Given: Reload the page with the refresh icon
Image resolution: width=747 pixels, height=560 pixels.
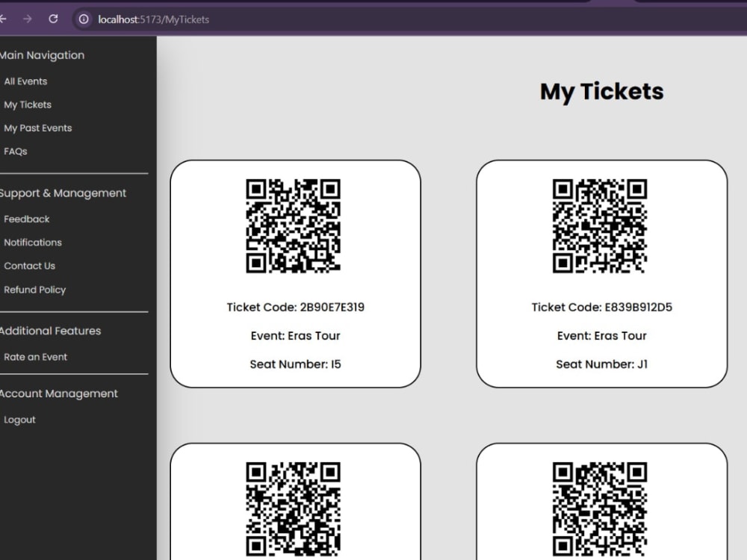Looking at the screenshot, I should point(53,19).
